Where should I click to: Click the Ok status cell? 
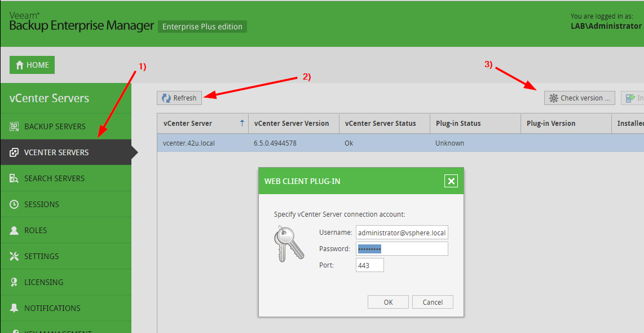[349, 143]
